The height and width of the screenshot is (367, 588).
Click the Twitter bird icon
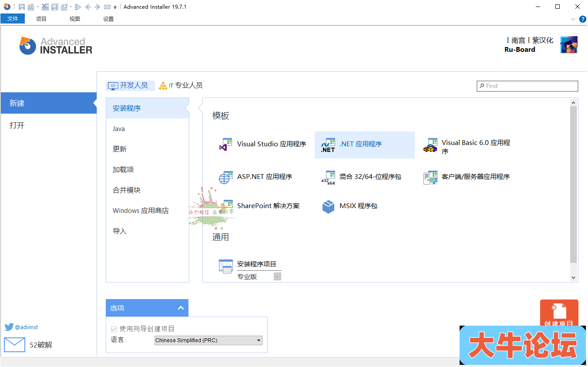9,327
